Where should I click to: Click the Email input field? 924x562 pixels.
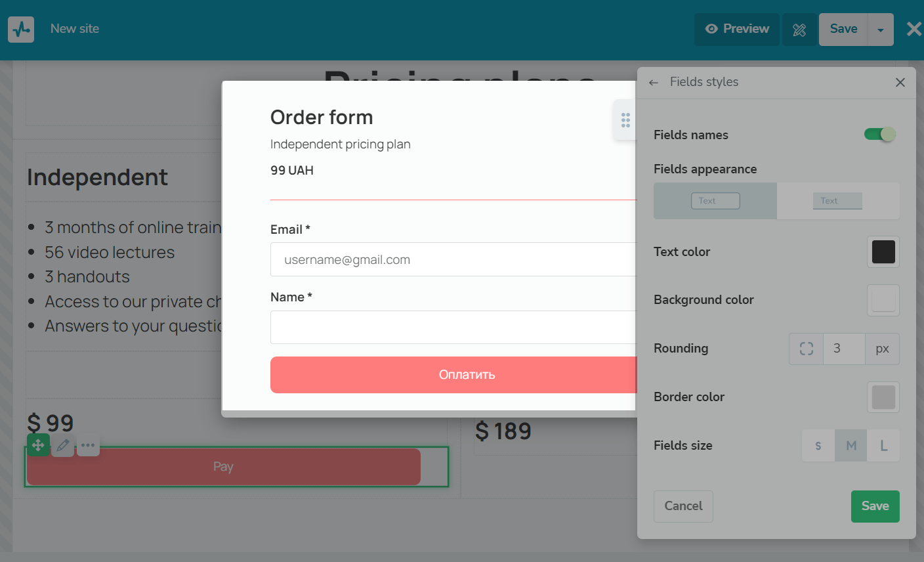453,259
